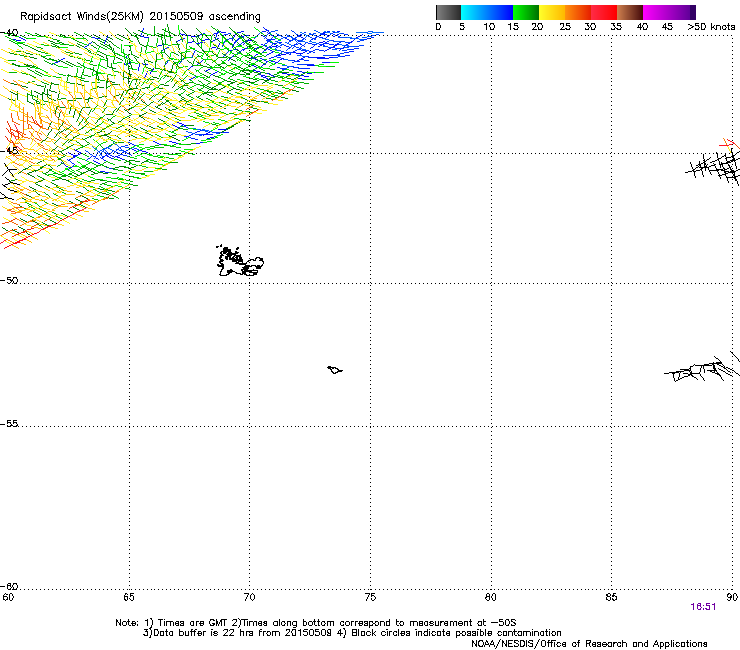
Task: Click longitude label '75'
Action: [x=370, y=597]
